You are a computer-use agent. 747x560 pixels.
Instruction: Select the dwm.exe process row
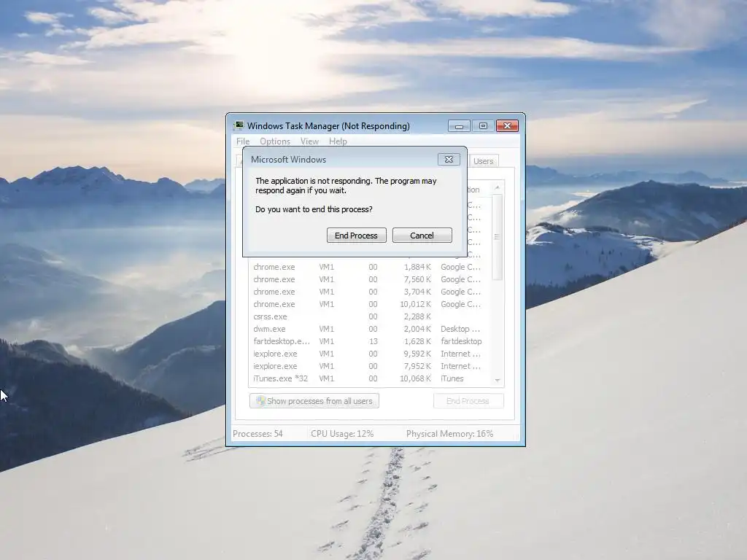tap(370, 329)
